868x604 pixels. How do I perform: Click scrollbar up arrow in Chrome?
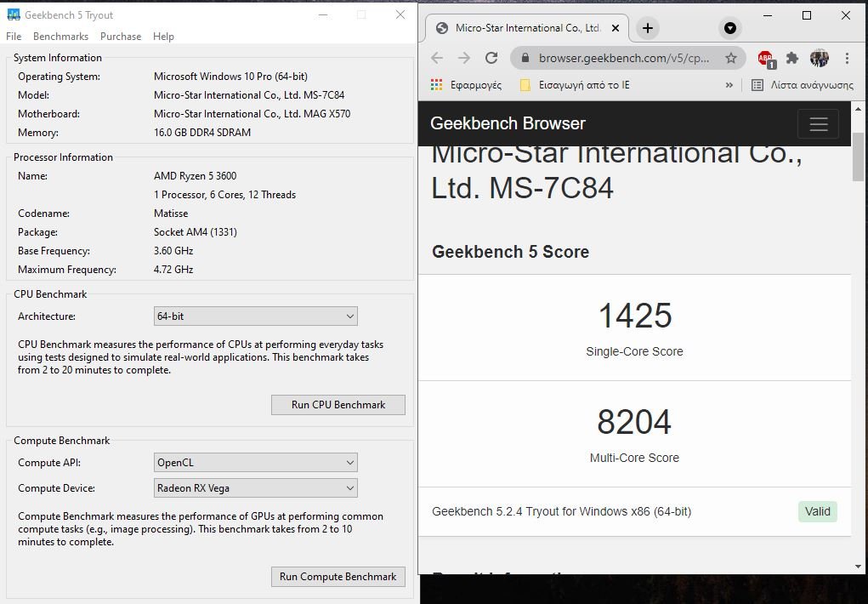(858, 109)
